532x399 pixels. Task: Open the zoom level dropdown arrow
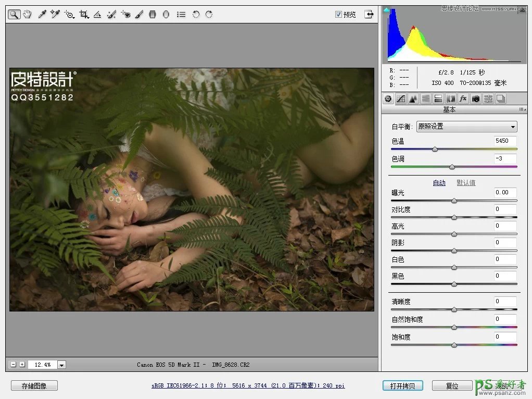(62, 365)
